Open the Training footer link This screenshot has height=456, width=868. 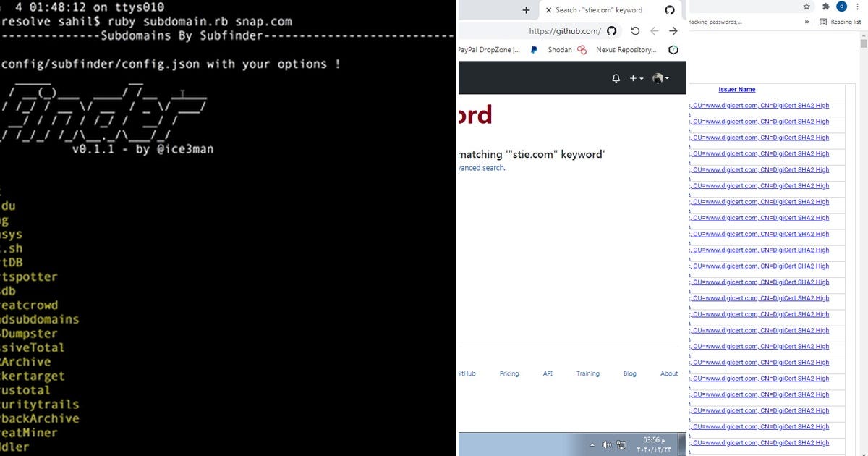[x=588, y=373]
